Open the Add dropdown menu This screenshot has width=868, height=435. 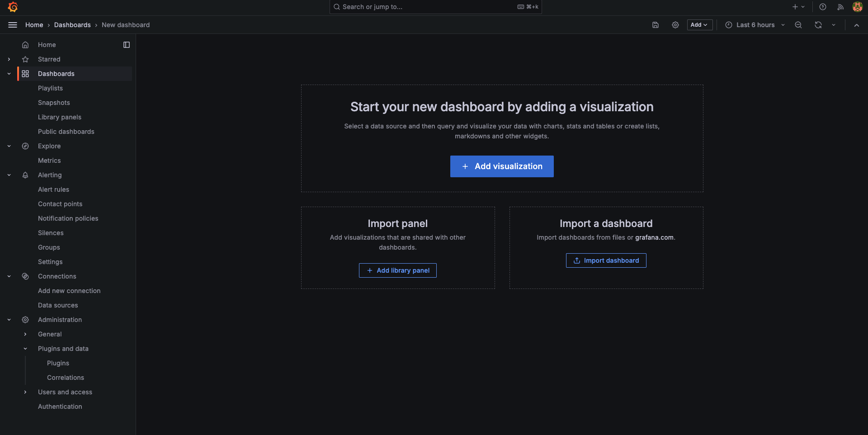click(700, 25)
